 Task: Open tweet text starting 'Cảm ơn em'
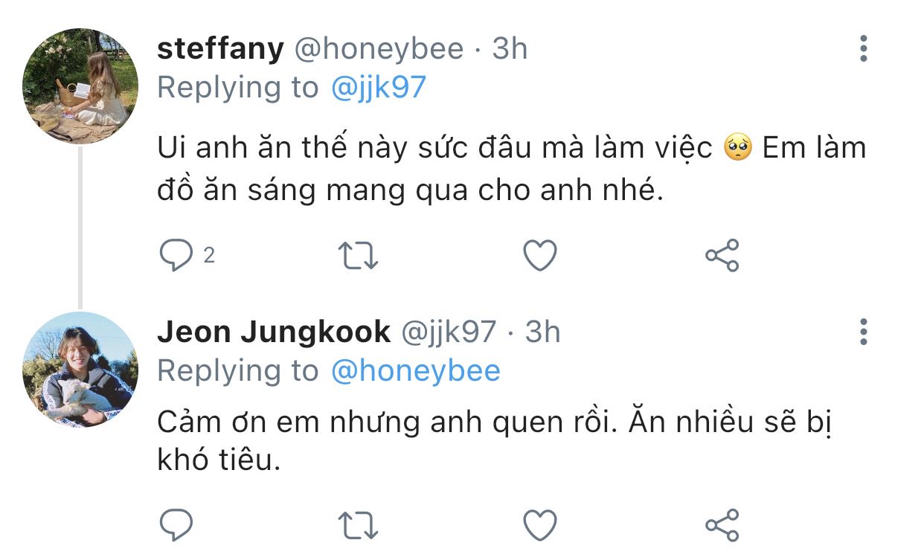click(495, 442)
